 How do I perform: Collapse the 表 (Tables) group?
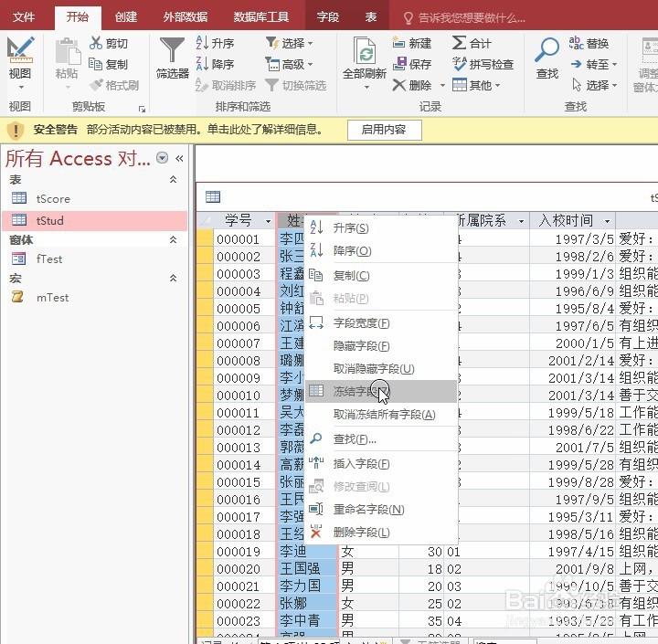coord(173,179)
